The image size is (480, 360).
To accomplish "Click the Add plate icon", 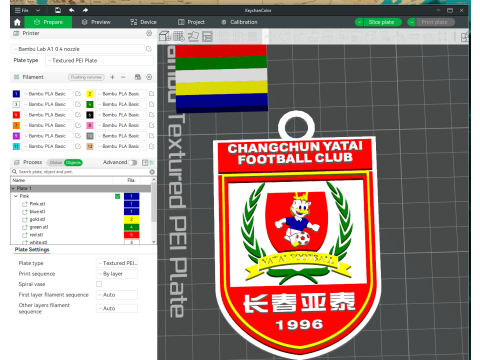I will coord(179,36).
